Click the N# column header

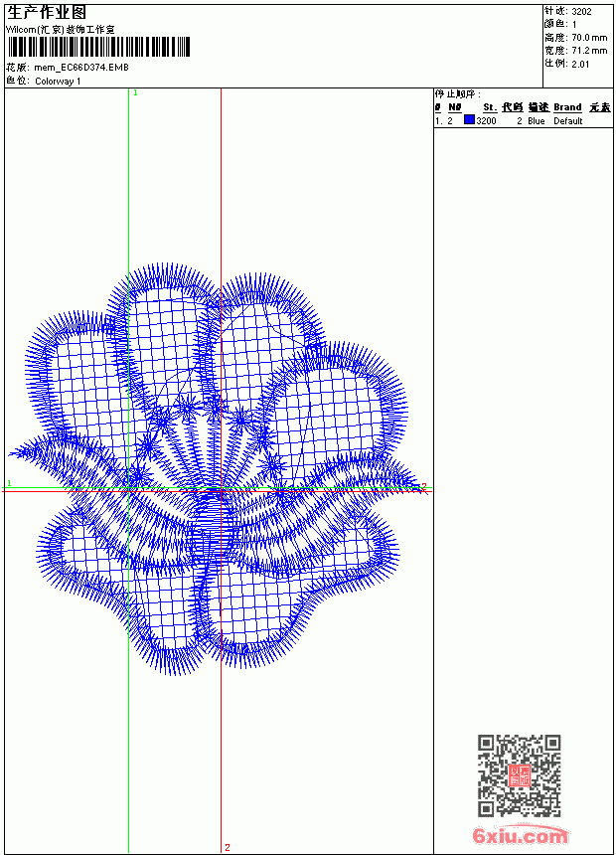coord(455,107)
